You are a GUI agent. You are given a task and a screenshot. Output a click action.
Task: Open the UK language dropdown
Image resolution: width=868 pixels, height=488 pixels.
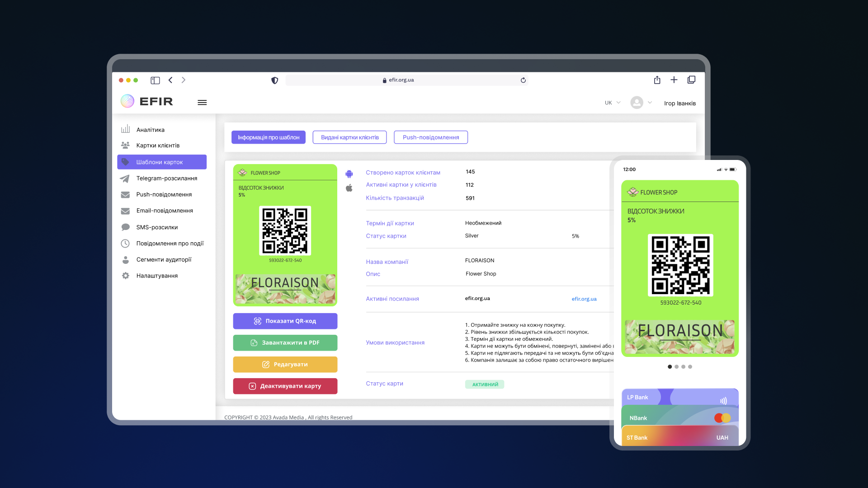pos(613,103)
